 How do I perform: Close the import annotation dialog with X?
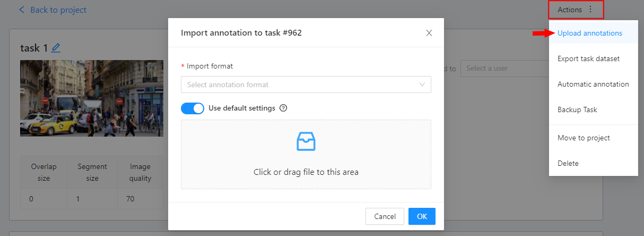429,33
